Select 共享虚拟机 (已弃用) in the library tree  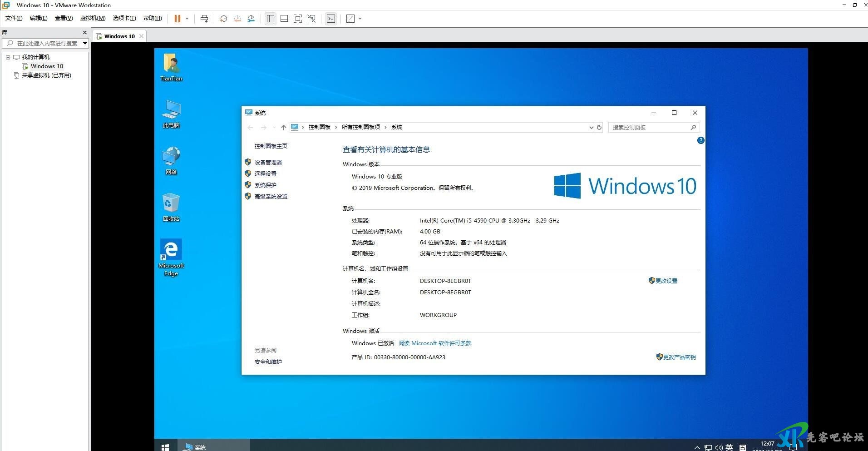pyautogui.click(x=46, y=75)
